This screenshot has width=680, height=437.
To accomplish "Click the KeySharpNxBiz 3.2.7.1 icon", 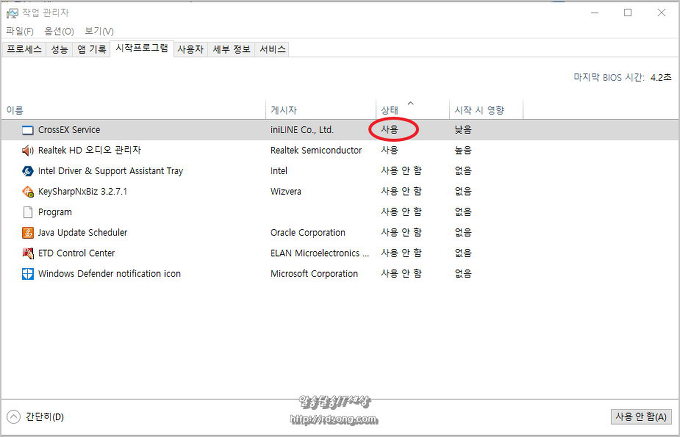I will (28, 191).
